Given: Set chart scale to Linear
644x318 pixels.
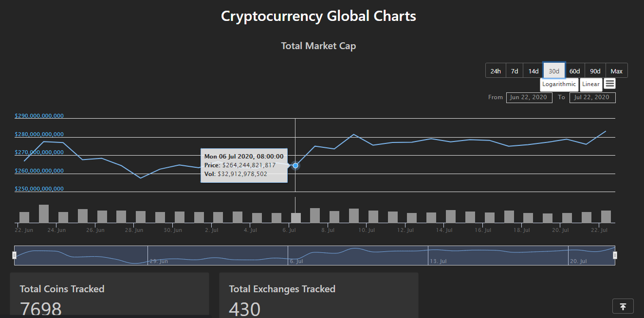Looking at the screenshot, I should pos(591,84).
